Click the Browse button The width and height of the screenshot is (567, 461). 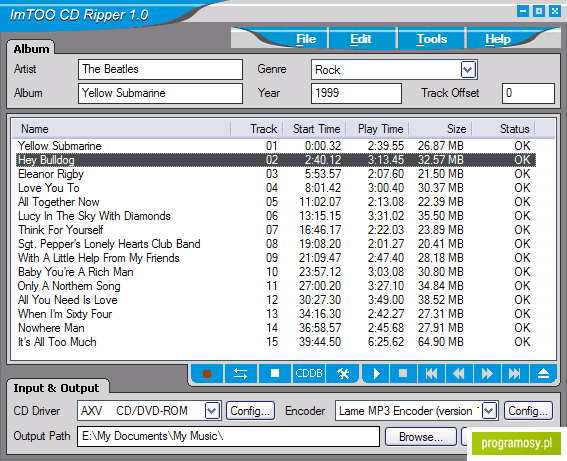[x=421, y=437]
